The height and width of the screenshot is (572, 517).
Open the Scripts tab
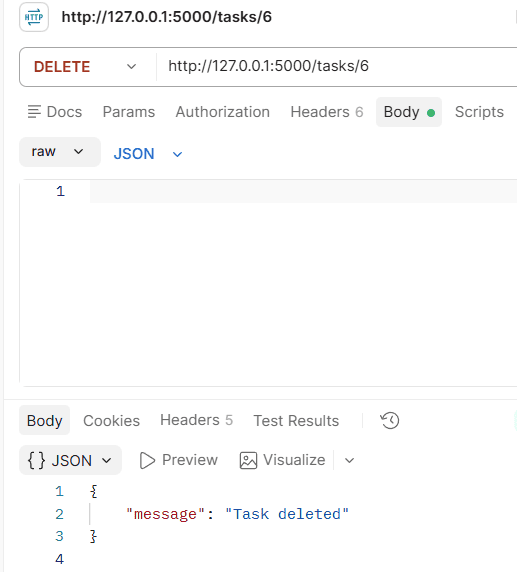tap(479, 112)
